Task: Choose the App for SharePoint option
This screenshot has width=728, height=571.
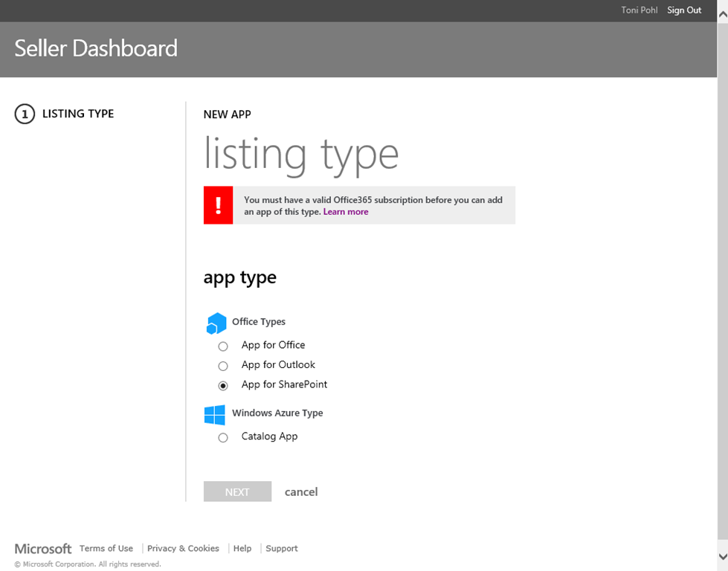Action: pyautogui.click(x=223, y=386)
